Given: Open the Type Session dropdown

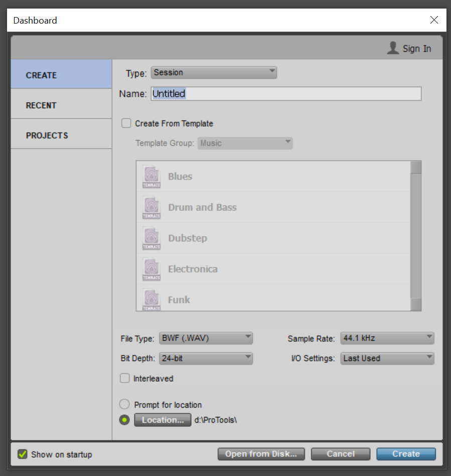Looking at the screenshot, I should (x=214, y=73).
